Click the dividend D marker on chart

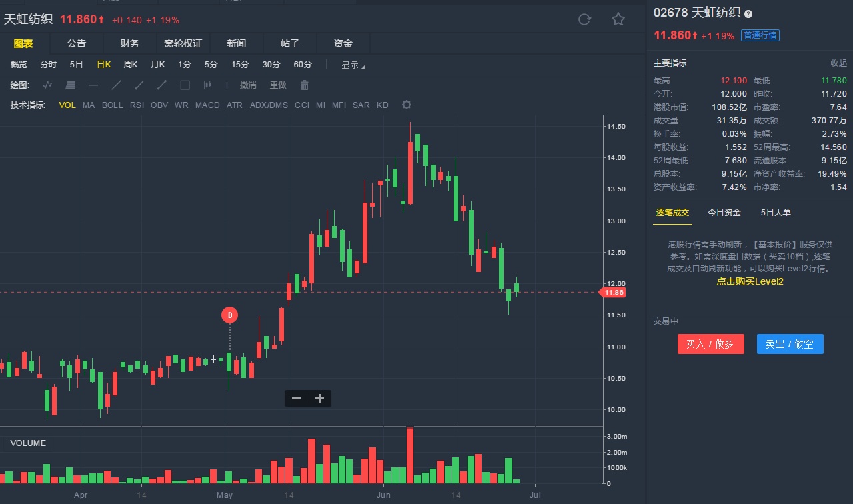point(230,315)
